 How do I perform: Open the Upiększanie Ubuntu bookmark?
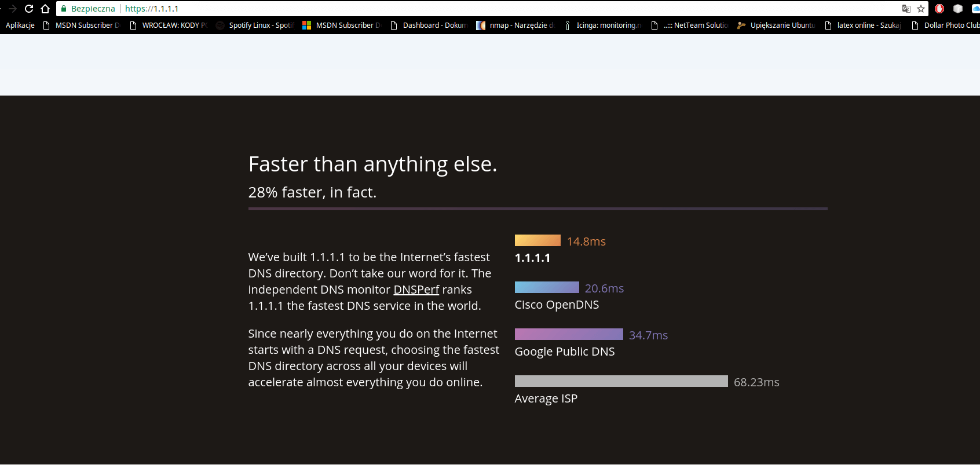pos(776,25)
